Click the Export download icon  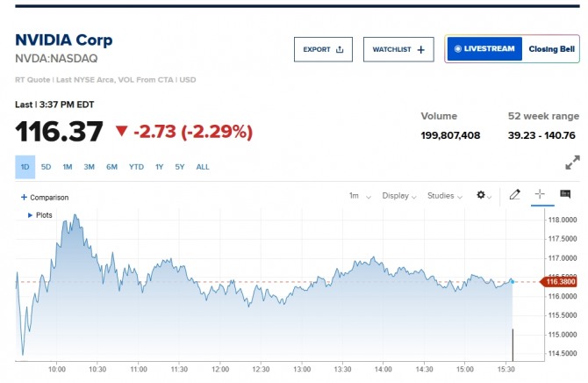pyautogui.click(x=341, y=50)
